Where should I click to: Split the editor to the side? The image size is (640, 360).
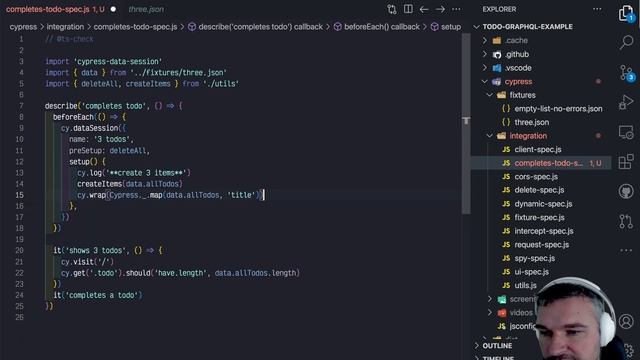pyautogui.click(x=408, y=9)
